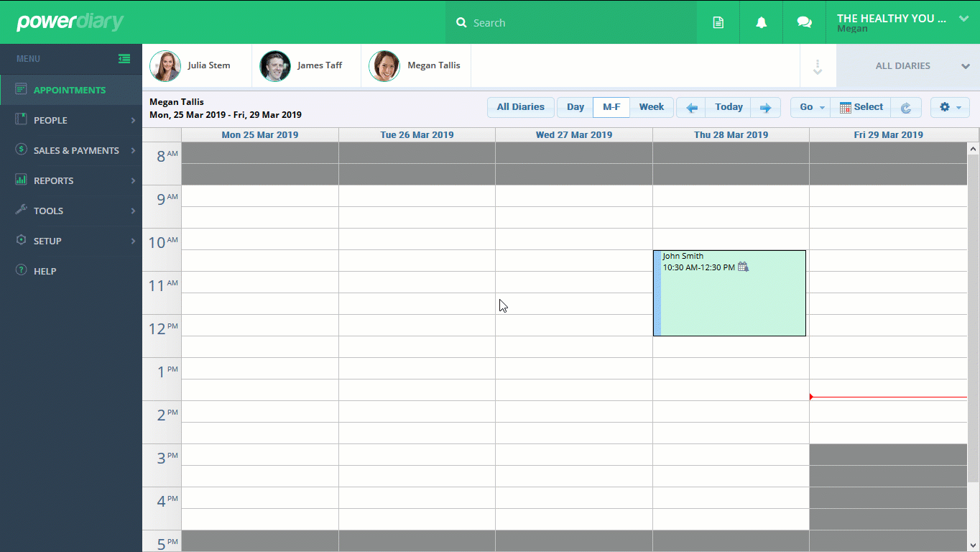
Task: Expand the Setup menu
Action: pos(71,241)
